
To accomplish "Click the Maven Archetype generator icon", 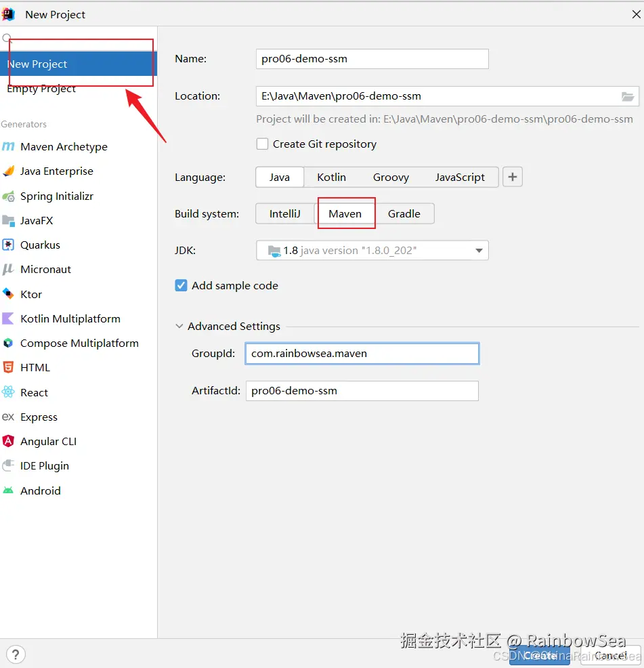I will tap(8, 146).
